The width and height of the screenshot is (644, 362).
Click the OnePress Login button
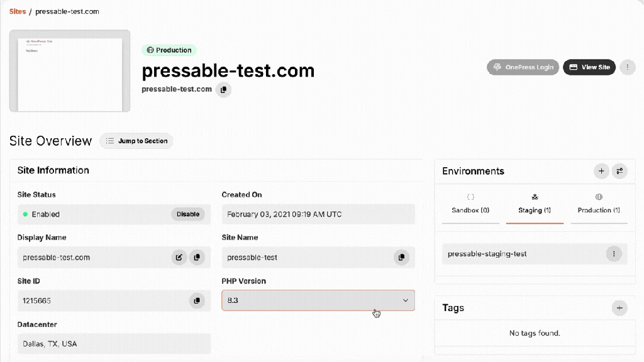[523, 67]
